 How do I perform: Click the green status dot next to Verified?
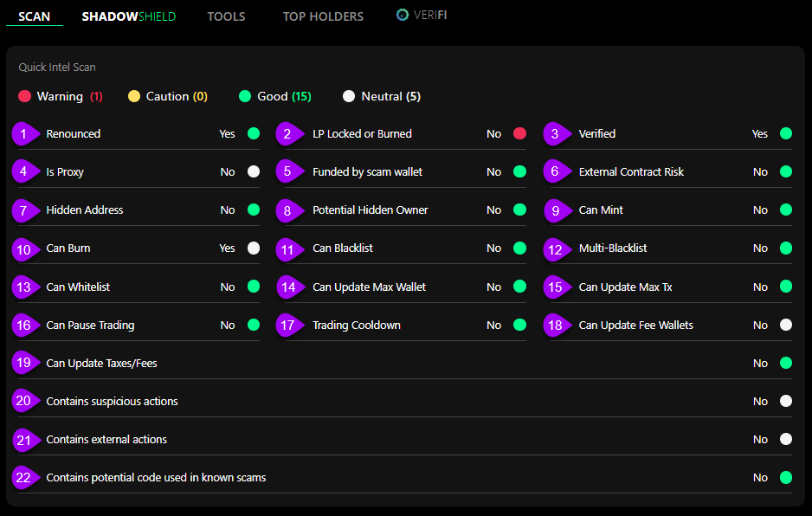tap(786, 133)
